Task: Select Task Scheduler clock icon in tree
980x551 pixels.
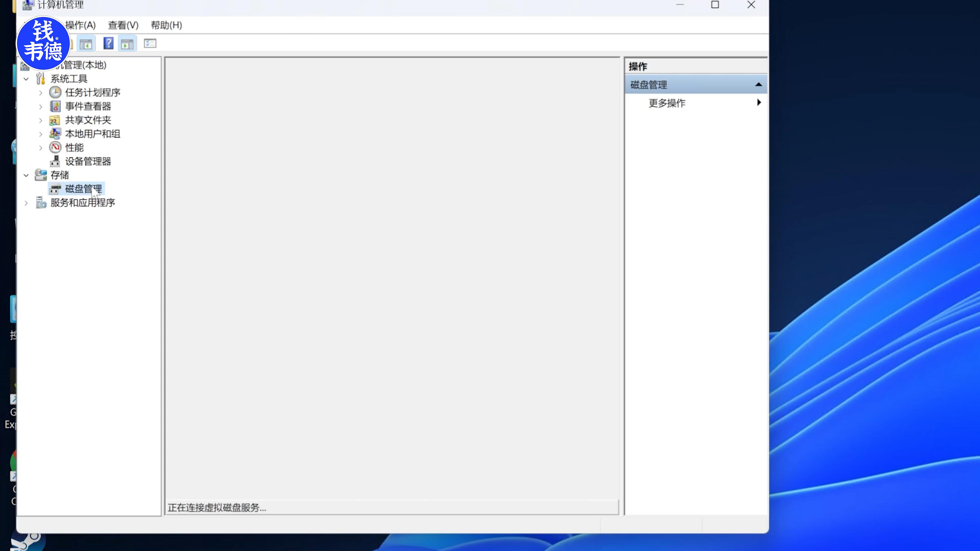Action: tap(56, 92)
